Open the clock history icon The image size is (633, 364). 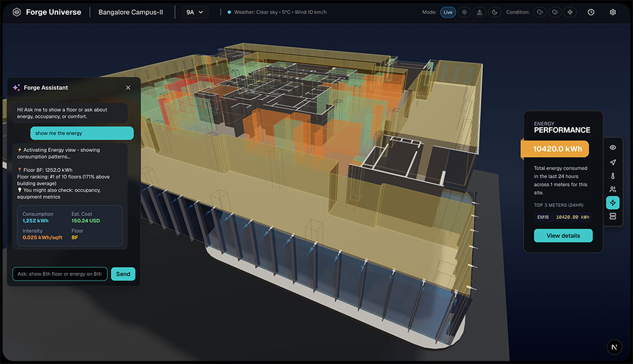coord(591,12)
